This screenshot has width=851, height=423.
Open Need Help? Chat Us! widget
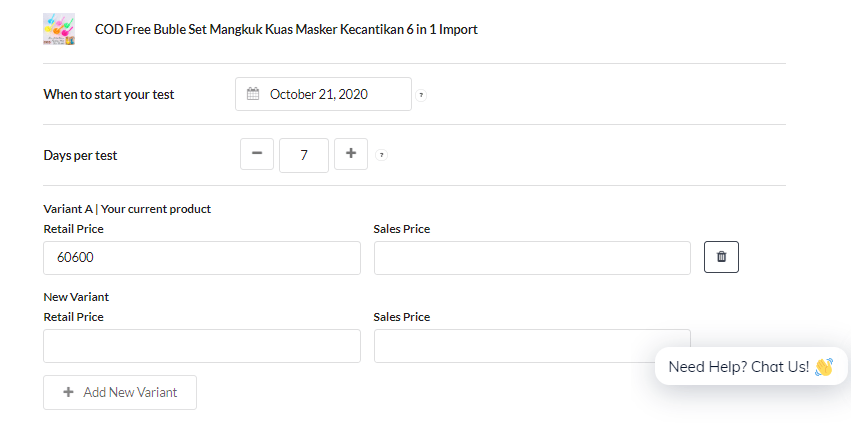(x=751, y=367)
